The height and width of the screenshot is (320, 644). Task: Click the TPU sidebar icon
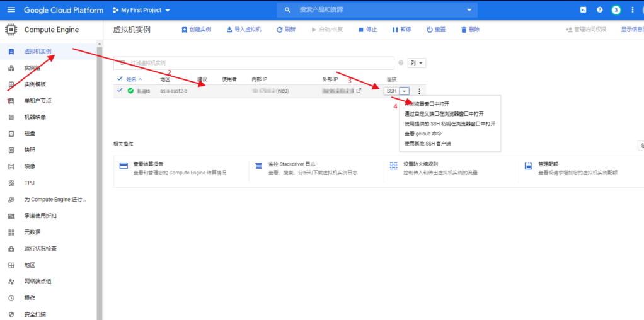tap(11, 183)
